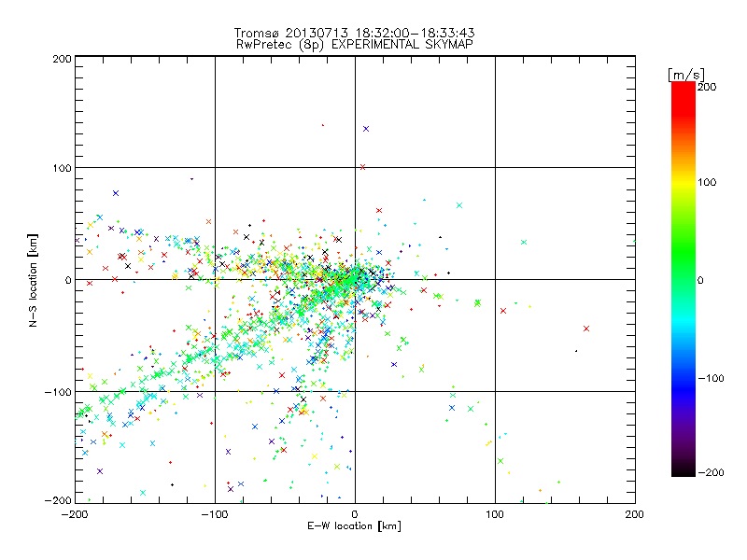Click the y-axis tick label '-100'
Screen dimensions: 747x560
(x=58, y=392)
